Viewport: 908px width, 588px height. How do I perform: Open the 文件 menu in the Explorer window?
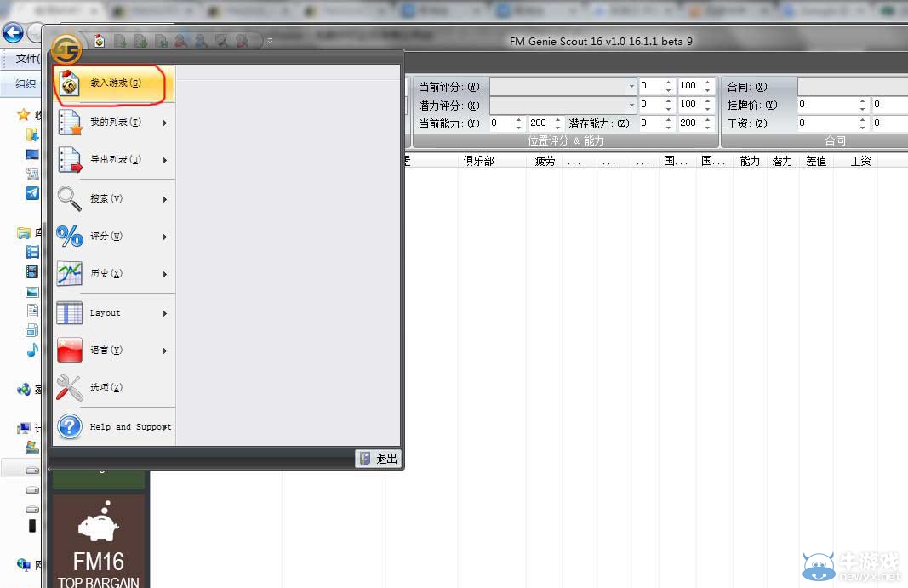27,59
